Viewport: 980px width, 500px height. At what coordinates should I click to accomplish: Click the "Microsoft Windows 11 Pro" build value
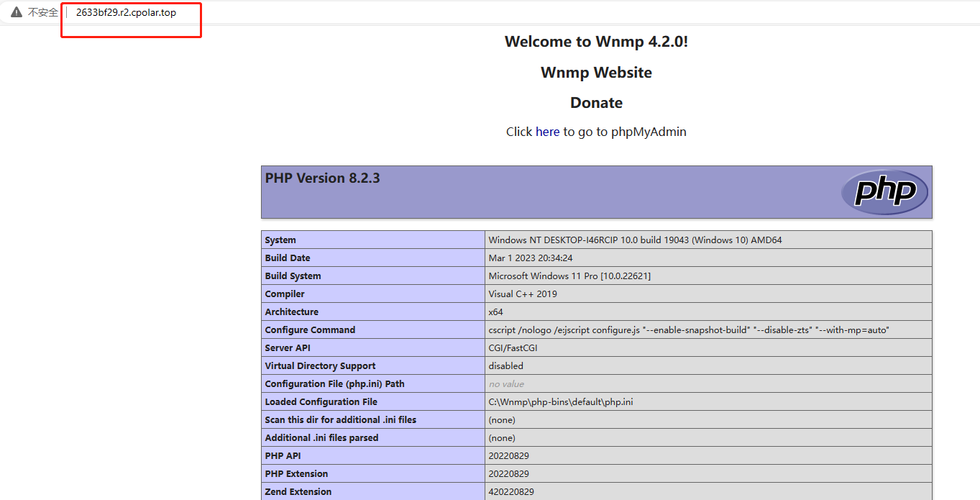(x=569, y=276)
